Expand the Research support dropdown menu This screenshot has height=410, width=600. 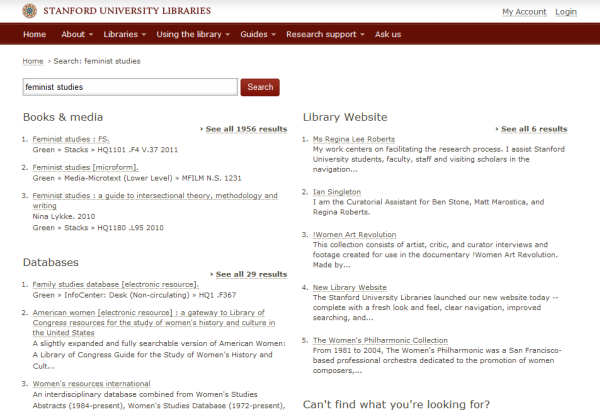(325, 34)
